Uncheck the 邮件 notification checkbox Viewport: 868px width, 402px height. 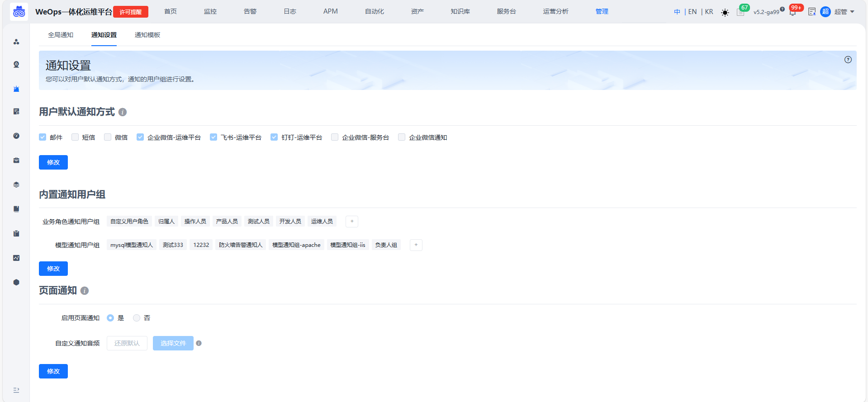pyautogui.click(x=43, y=137)
